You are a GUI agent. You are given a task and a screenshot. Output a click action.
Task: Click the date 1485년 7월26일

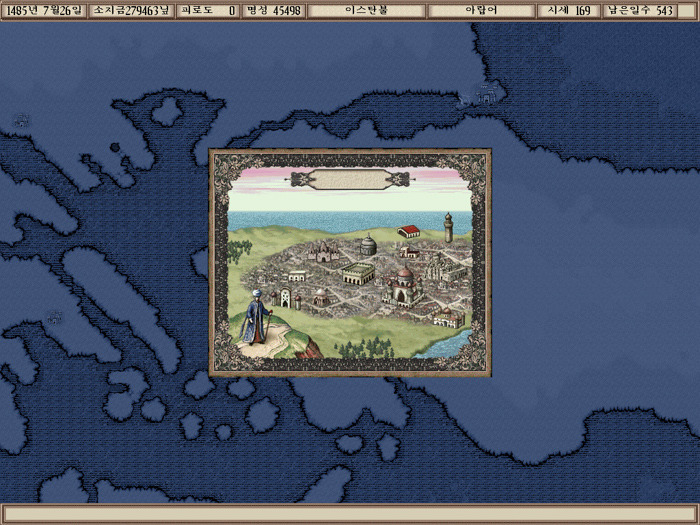[x=44, y=11]
